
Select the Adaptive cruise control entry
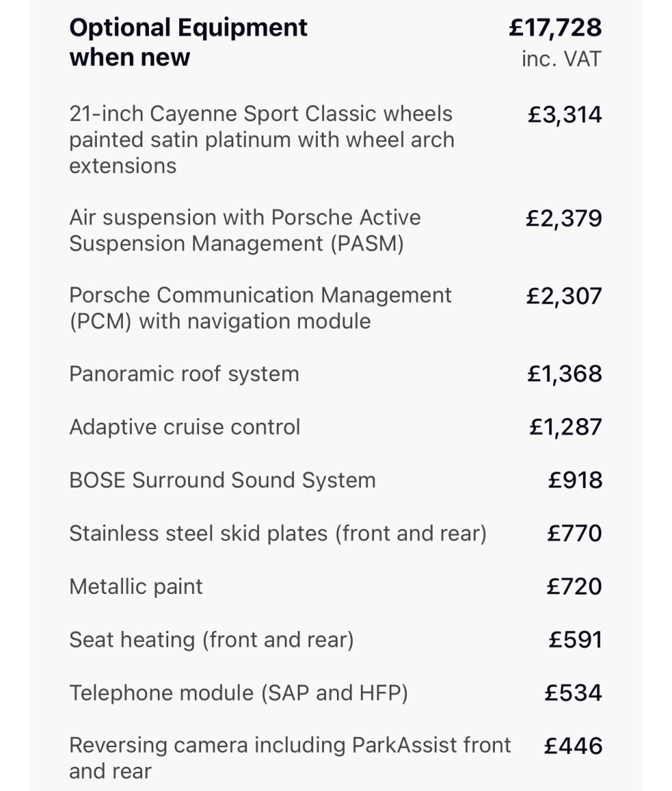pos(185,427)
